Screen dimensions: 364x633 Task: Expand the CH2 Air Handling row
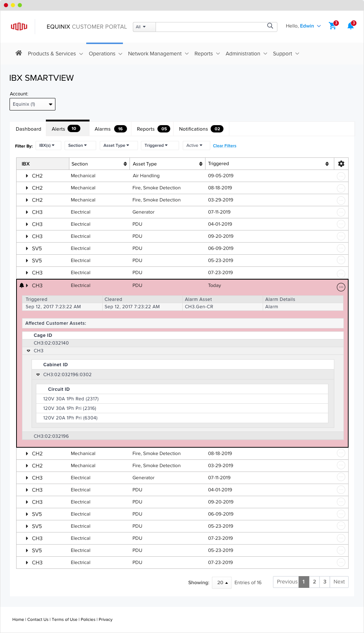27,176
